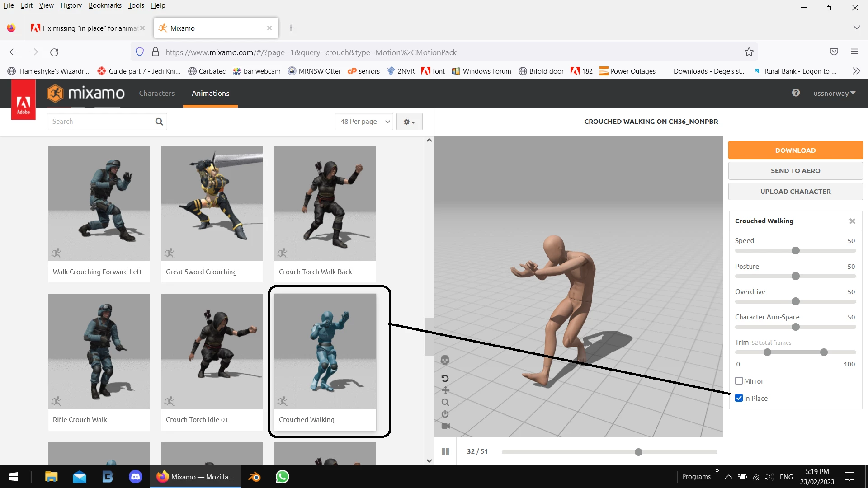The image size is (868, 488).
Task: Switch to the Characters tab
Action: click(x=157, y=94)
